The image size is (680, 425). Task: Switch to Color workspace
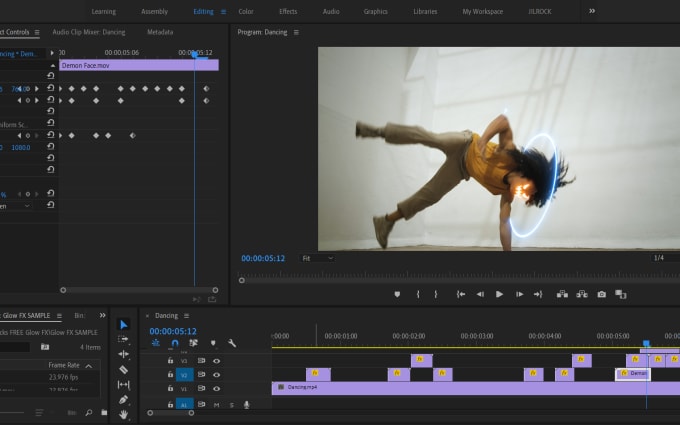[x=246, y=12]
